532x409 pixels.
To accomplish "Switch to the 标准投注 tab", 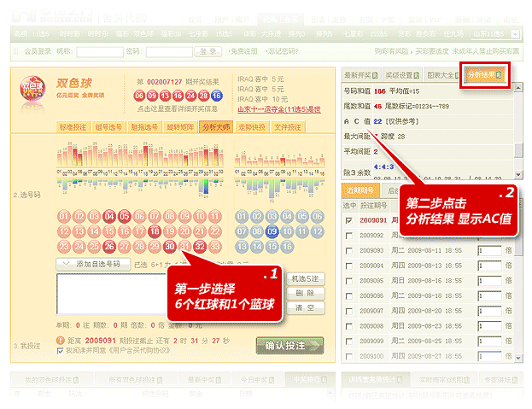I will pos(73,127).
